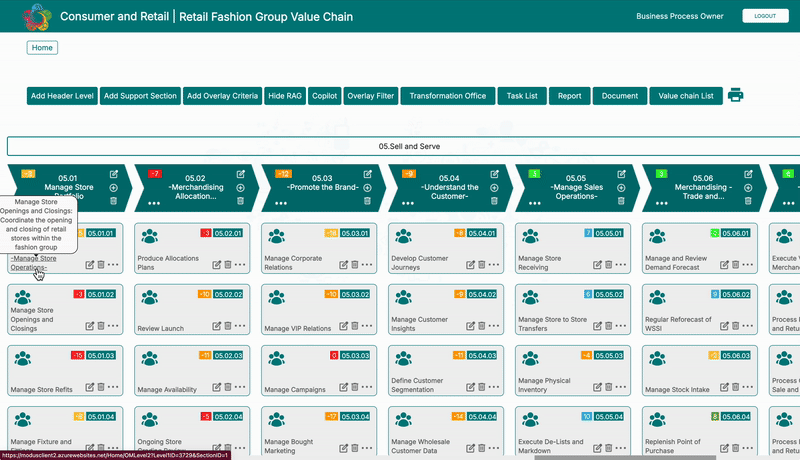Click people icon on Manage Campaigns card

277,359
